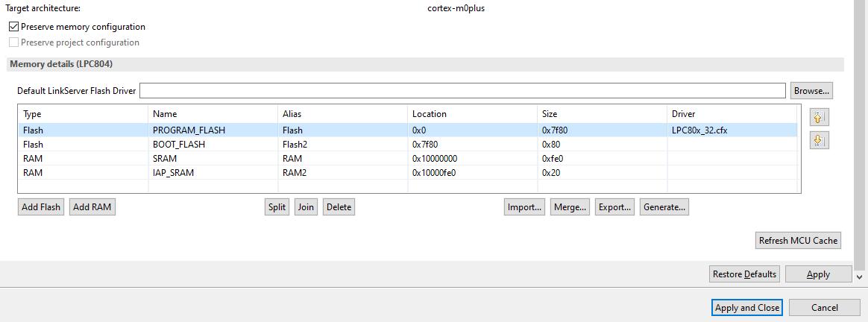Delete the selected memory region
Screen dimensions: 868x322
339,207
